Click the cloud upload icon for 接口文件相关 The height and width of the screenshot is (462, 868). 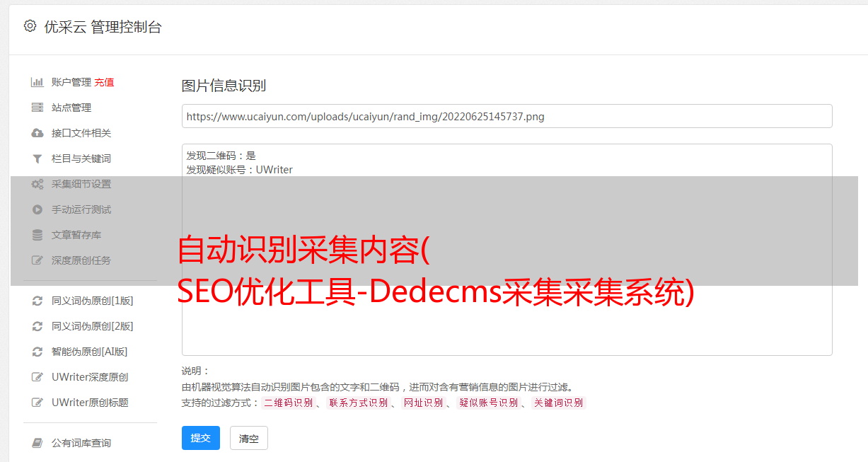point(37,133)
